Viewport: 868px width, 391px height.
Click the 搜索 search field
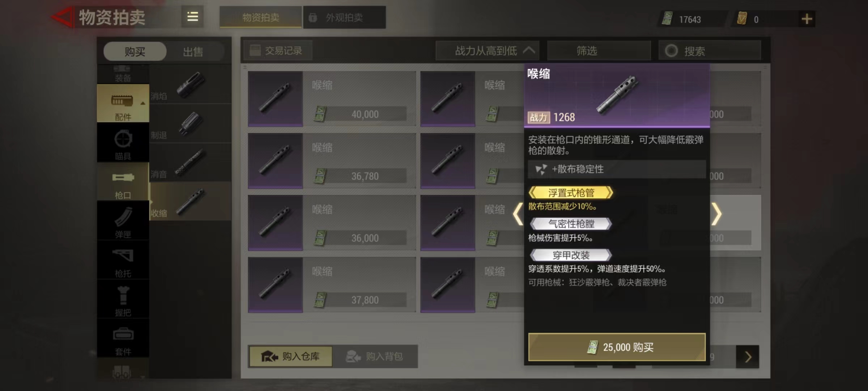click(x=710, y=51)
